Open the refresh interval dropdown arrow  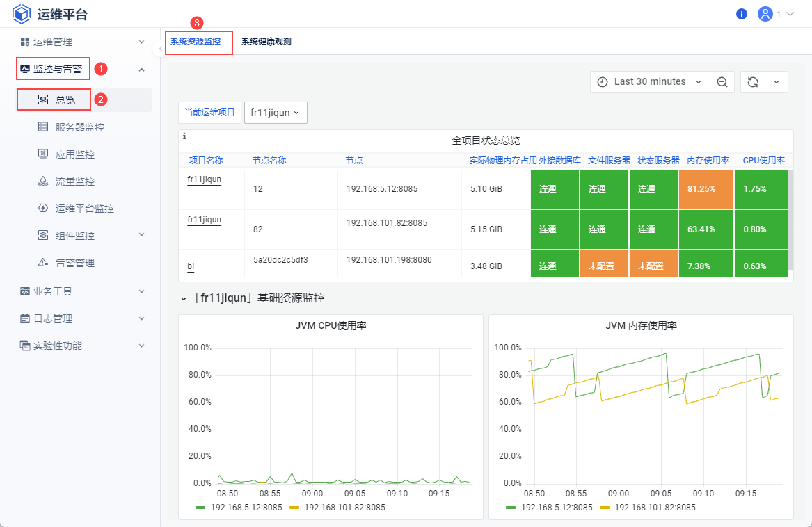tap(776, 82)
